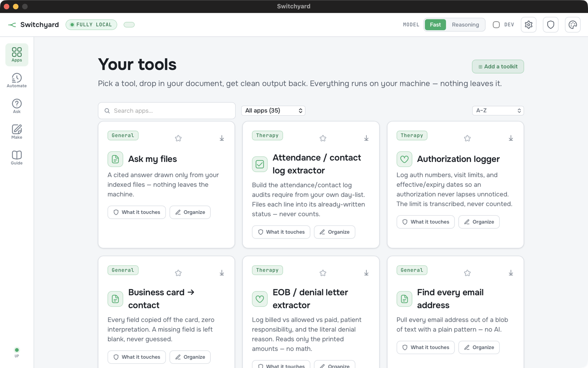Click the pill toggle beside FULLY LOCAL
Screen dimensions: 588x368
[x=129, y=25]
